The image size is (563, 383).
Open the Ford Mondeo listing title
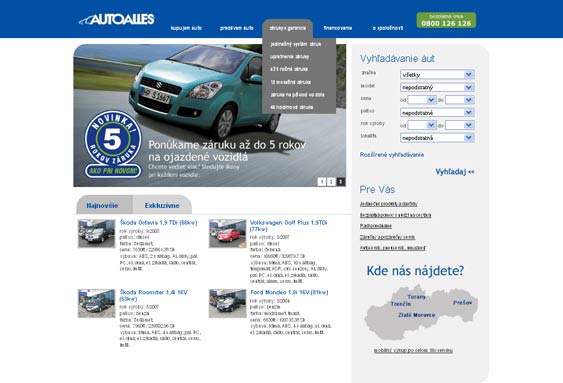(x=289, y=293)
